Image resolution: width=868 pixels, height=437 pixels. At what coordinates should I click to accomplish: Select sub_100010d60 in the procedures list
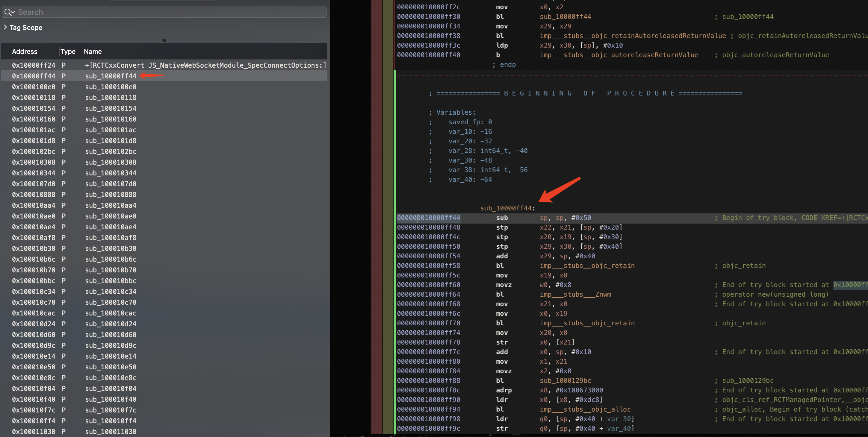pyautogui.click(x=164, y=334)
